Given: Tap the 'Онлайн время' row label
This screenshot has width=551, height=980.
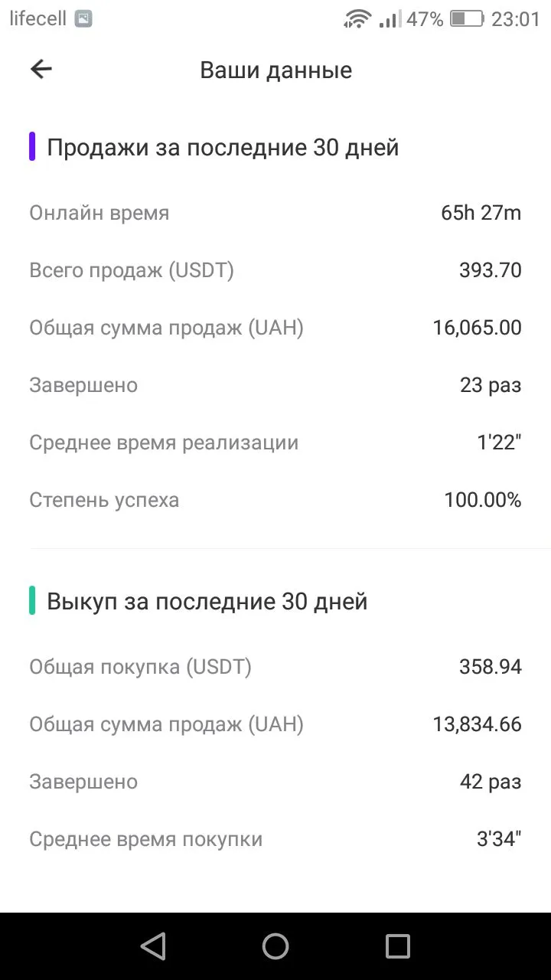Looking at the screenshot, I should [x=99, y=213].
